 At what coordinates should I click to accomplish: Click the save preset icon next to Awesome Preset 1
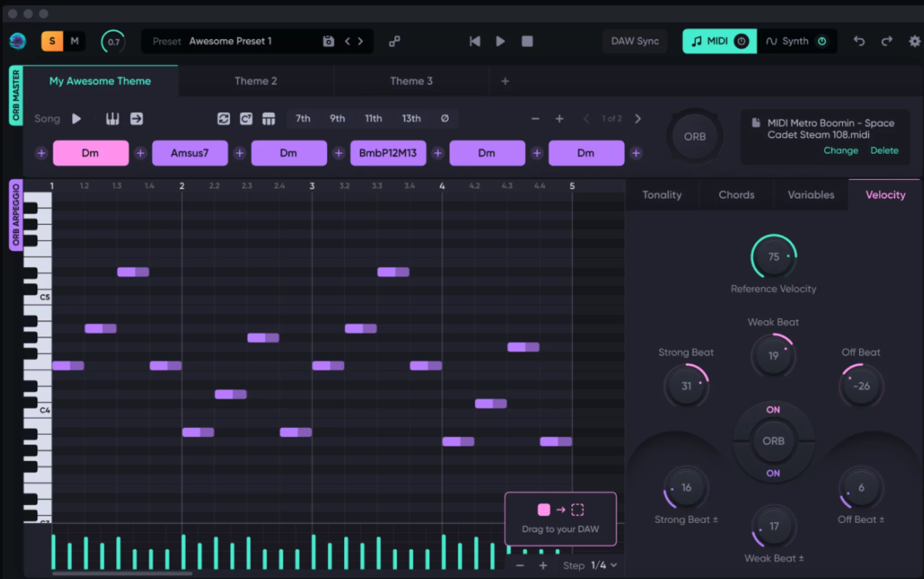[x=328, y=41]
